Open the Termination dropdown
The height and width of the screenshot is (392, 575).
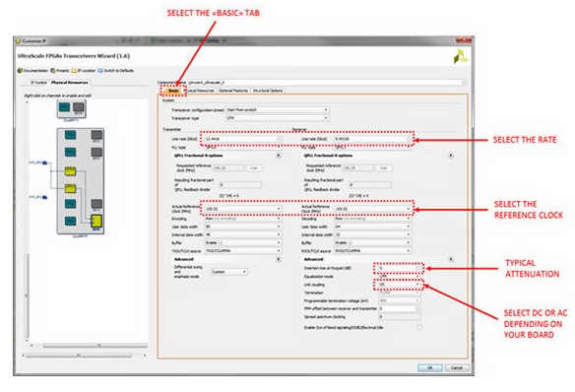400,293
